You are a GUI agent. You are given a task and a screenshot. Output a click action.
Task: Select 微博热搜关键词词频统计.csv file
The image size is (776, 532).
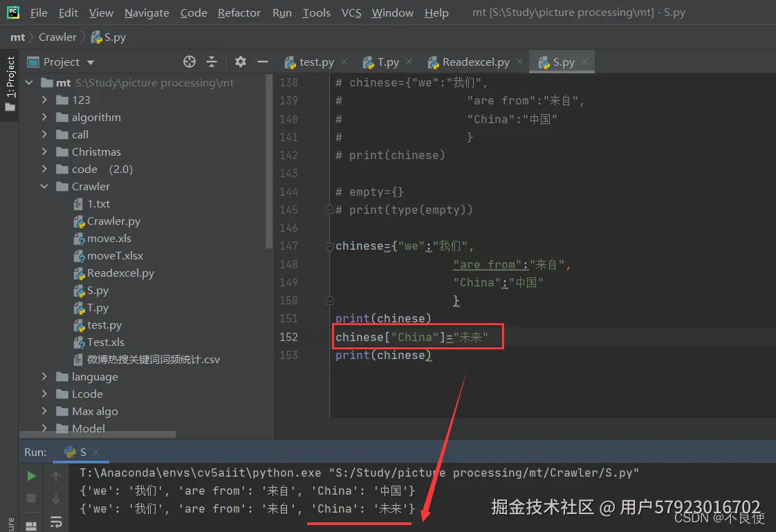(x=147, y=360)
